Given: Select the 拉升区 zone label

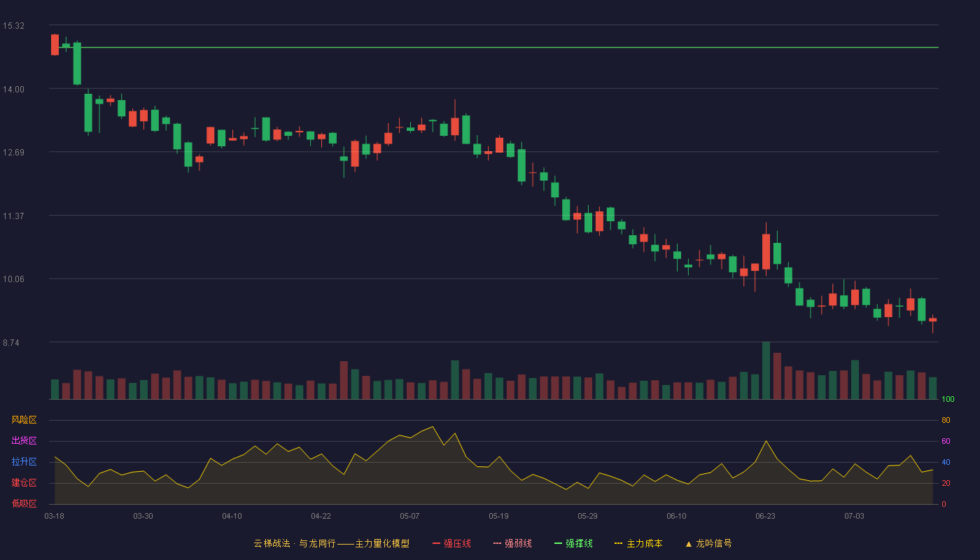Looking at the screenshot, I should [24, 462].
